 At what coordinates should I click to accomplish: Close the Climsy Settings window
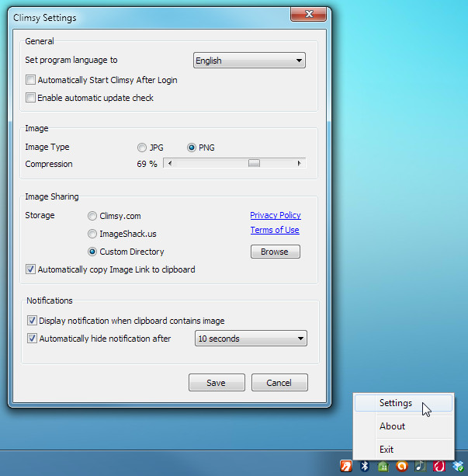(x=309, y=14)
